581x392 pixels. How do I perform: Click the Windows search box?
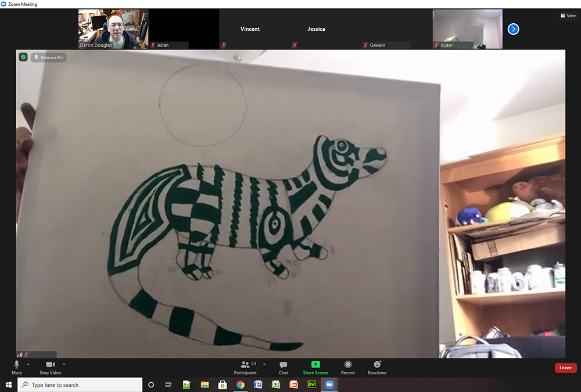pos(80,384)
